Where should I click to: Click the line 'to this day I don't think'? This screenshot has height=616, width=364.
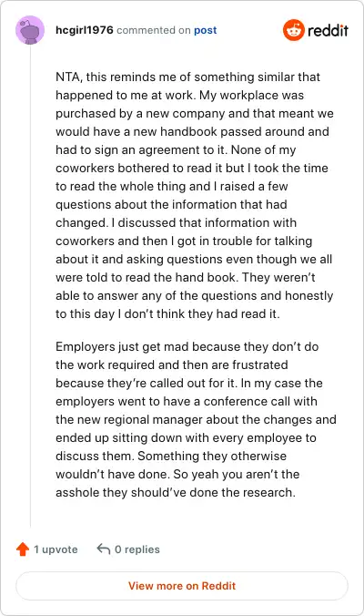[x=167, y=314]
